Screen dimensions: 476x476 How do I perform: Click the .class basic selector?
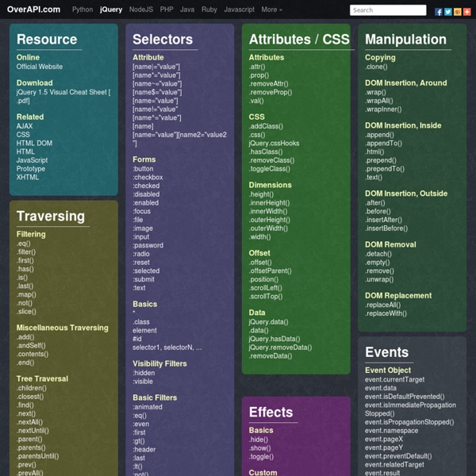coord(141,321)
